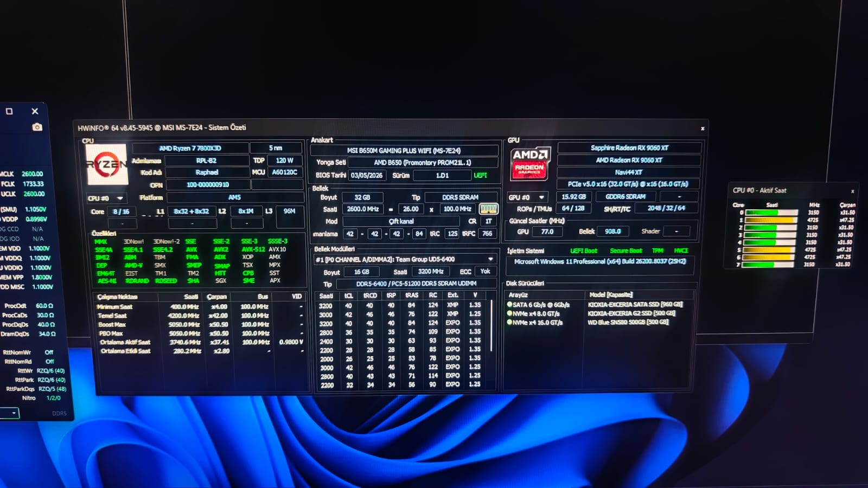
Task: Maximize the left memory timings window
Action: pos(9,111)
